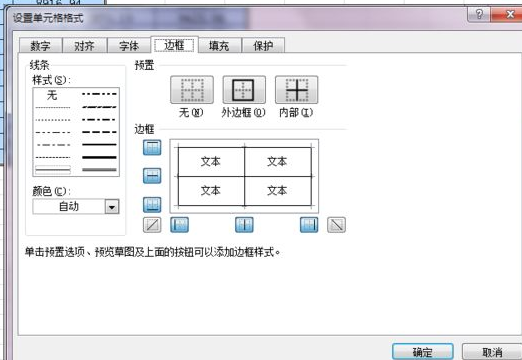
Task: Choose the hairline dotted line style below 无
Action: pos(53,107)
